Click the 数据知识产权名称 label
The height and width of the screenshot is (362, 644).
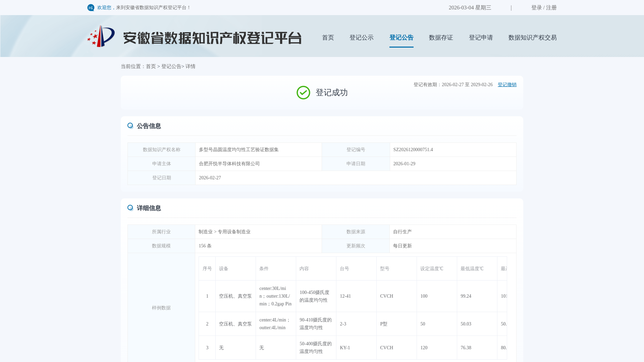tap(161, 150)
